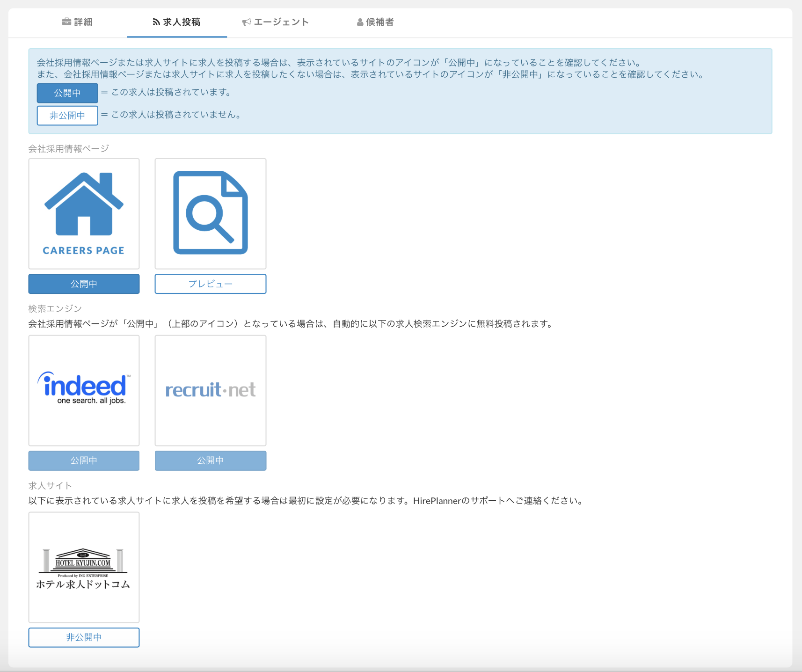Screen dimensions: 802x672
Task: Toggle the 公開中 status under Indeed
Action: 84,460
